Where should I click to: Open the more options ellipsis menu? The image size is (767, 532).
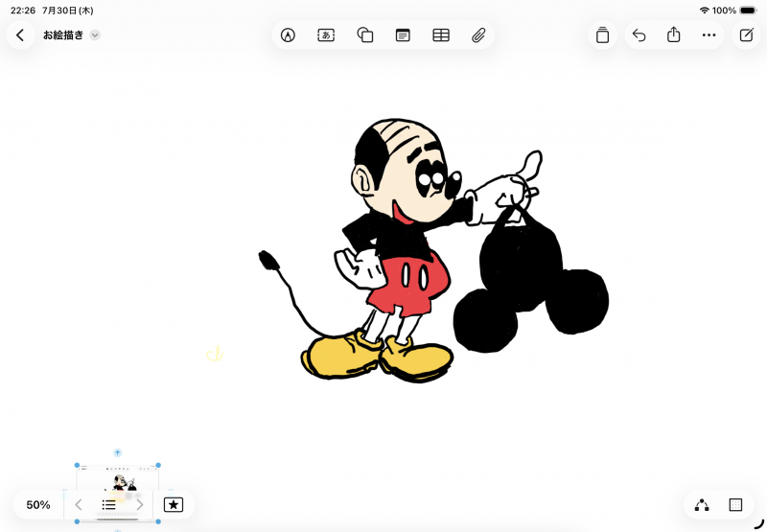[709, 35]
